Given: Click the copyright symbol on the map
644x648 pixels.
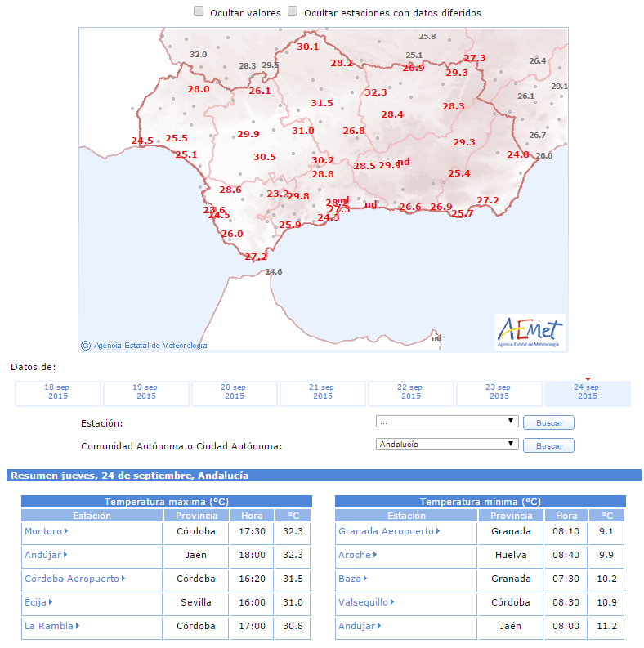Looking at the screenshot, I should pyautogui.click(x=86, y=346).
